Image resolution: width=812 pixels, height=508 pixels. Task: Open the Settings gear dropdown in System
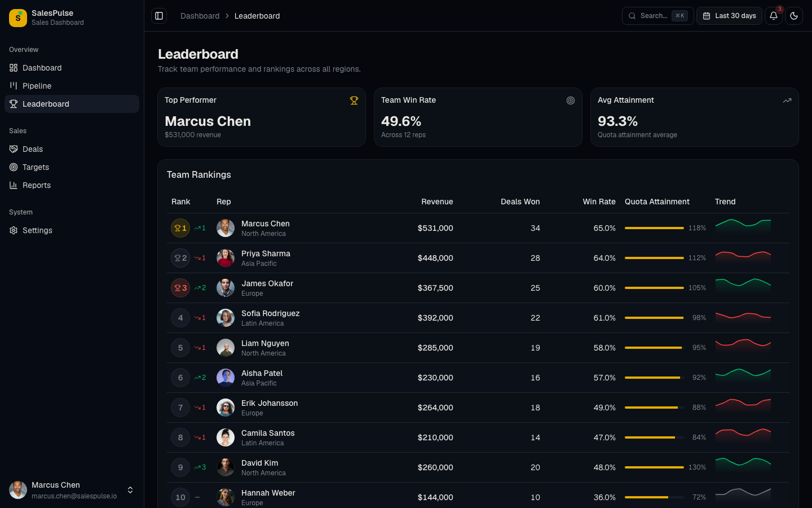click(x=13, y=230)
